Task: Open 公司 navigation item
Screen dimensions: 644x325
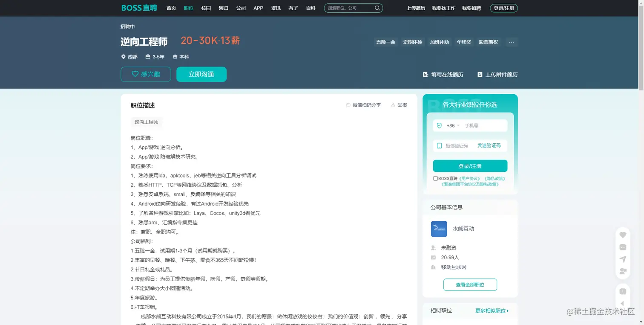Action: pos(241,8)
